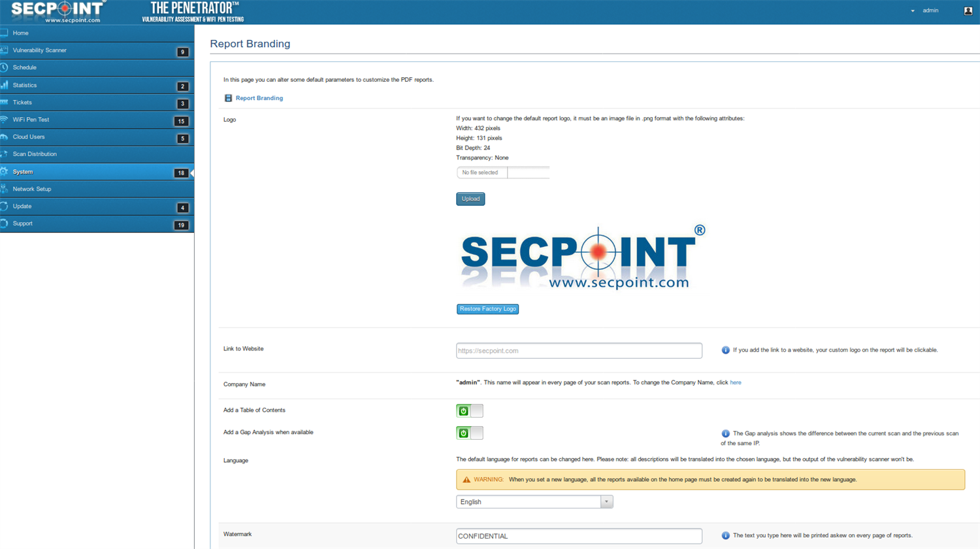
Task: Click the here link to change Company Name
Action: coord(735,382)
